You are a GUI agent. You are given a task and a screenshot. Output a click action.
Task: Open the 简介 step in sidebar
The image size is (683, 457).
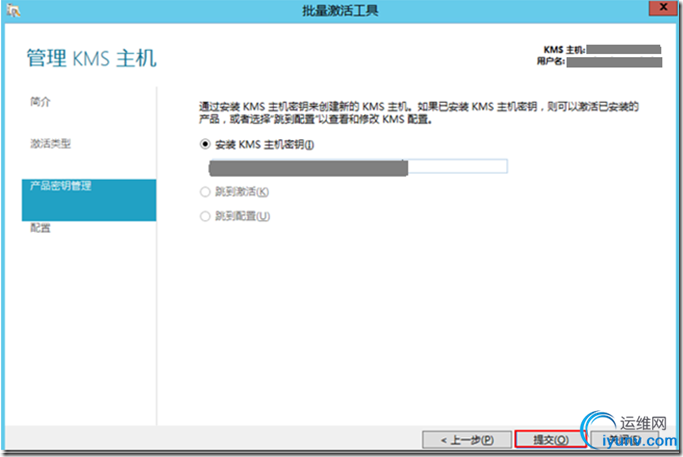[41, 102]
